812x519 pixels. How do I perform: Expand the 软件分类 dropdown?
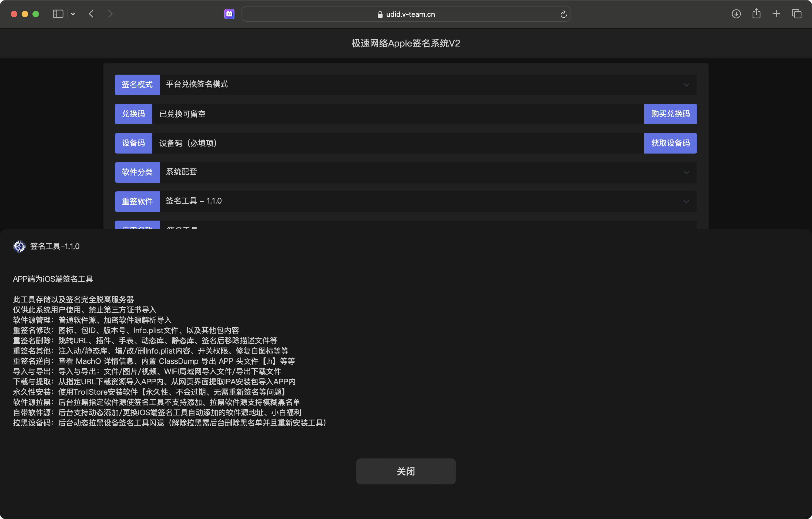(428, 172)
